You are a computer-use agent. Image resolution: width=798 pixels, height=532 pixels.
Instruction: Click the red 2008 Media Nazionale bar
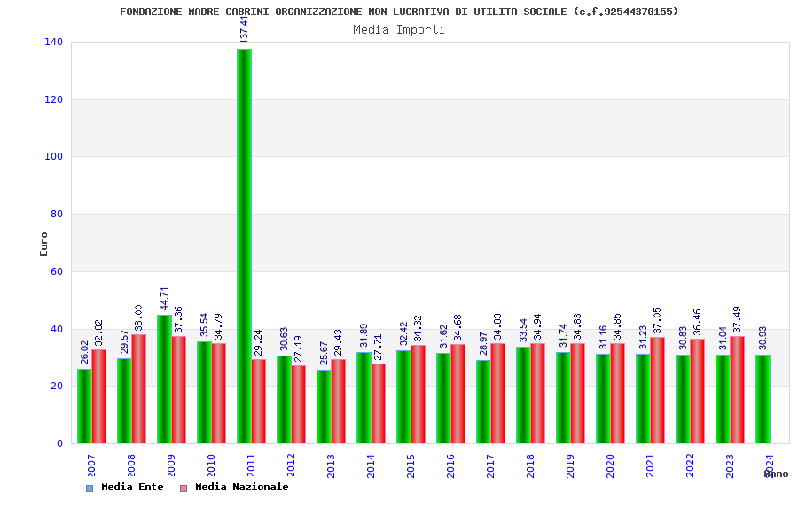pos(138,389)
